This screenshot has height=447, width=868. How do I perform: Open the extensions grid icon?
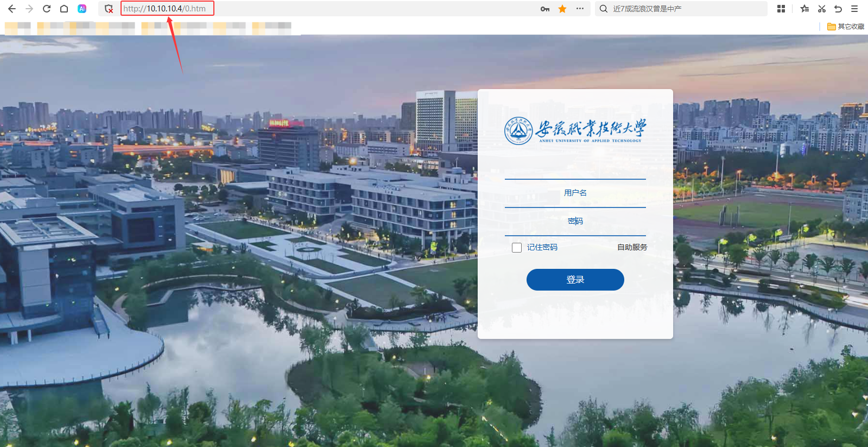coord(781,9)
